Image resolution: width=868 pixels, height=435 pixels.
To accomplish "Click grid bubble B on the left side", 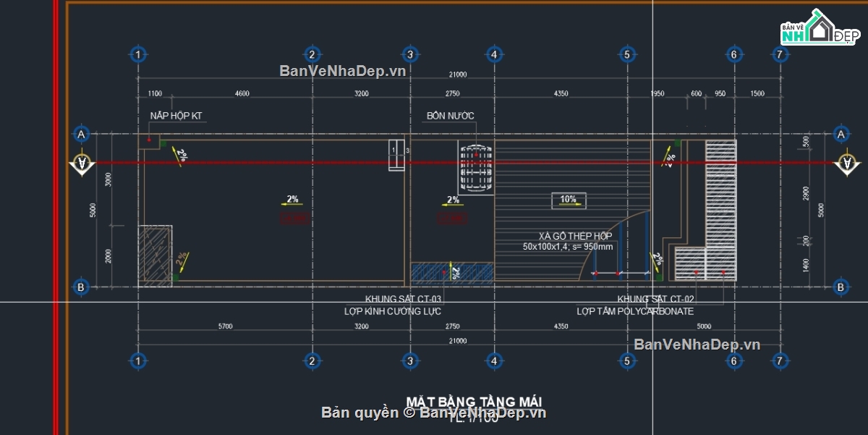I will [x=81, y=287].
